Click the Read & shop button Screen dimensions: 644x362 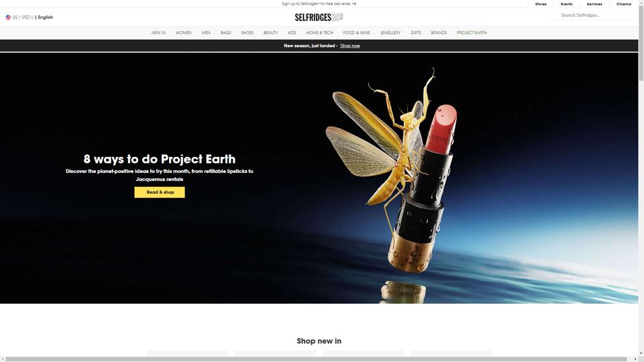click(160, 192)
